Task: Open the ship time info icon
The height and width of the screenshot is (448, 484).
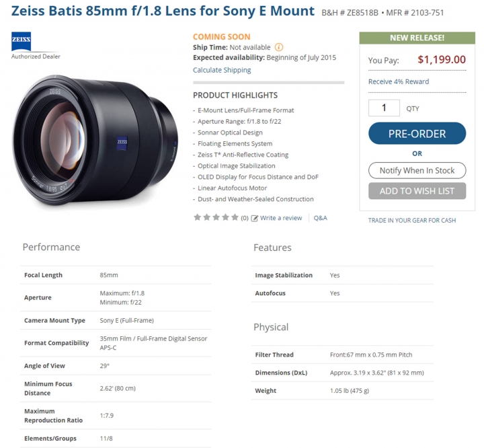Action: coord(279,47)
